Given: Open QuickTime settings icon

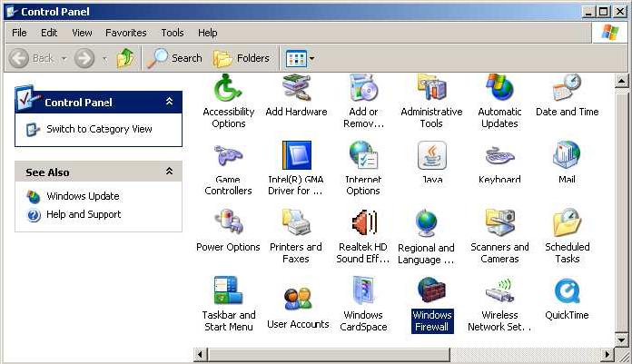Looking at the screenshot, I should pos(568,291).
